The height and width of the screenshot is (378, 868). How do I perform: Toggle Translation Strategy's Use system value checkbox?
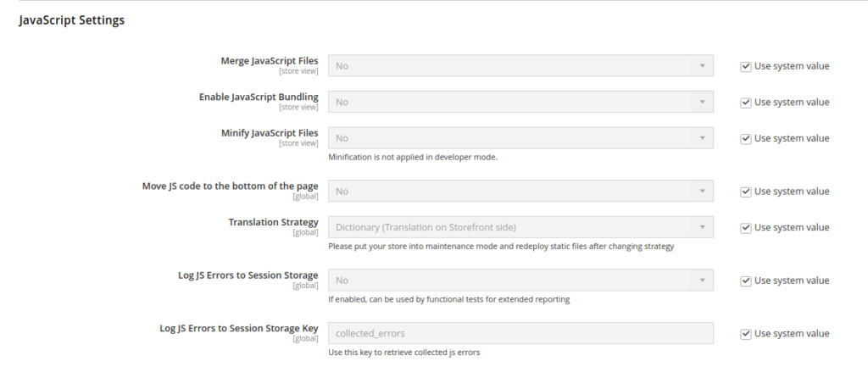[746, 227]
